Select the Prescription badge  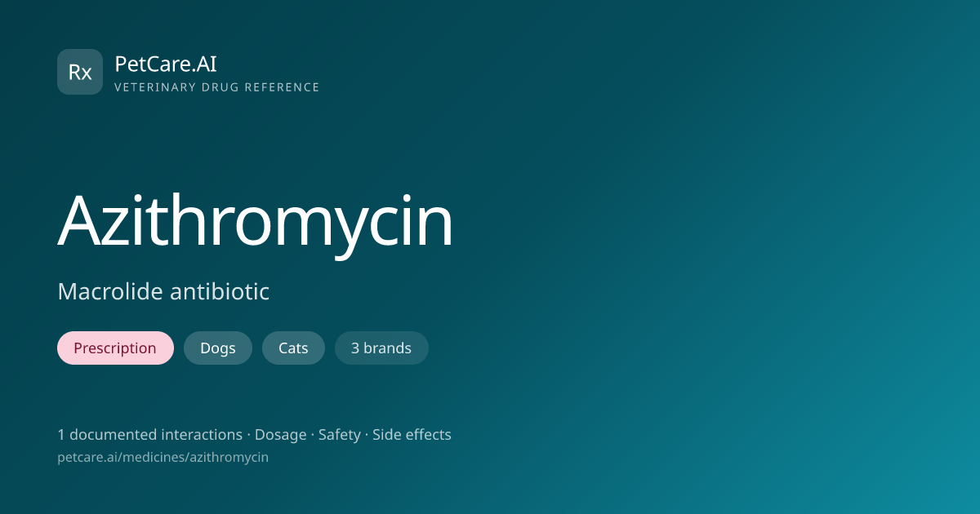[x=115, y=348]
